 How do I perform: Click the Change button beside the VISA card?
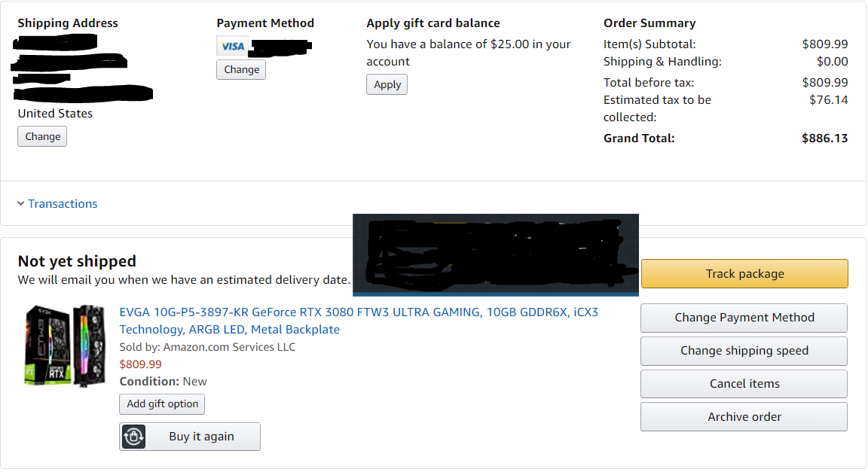click(241, 69)
